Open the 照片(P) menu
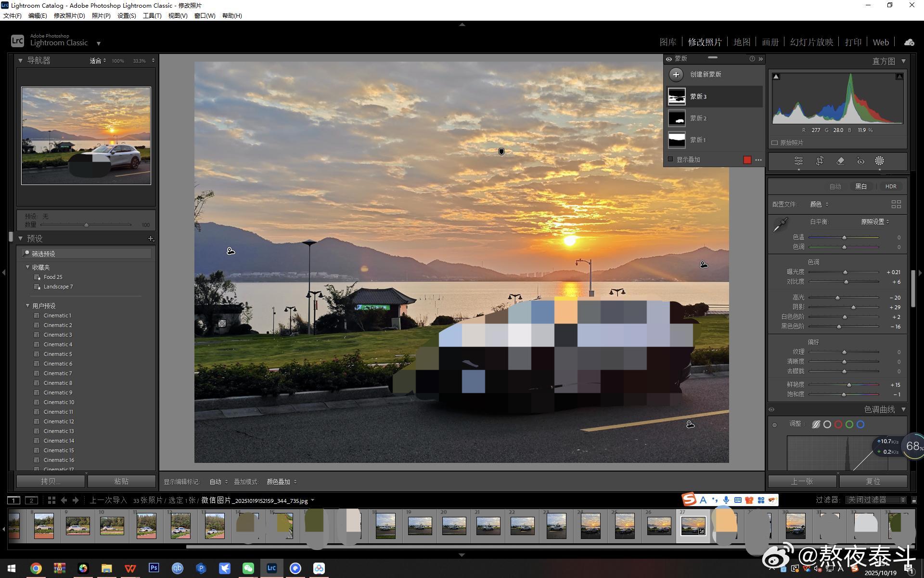This screenshot has height=578, width=924. tap(101, 15)
